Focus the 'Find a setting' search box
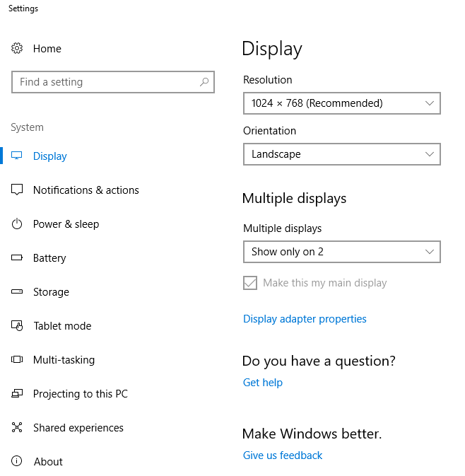Screen dimensions: 465x476 [113, 82]
